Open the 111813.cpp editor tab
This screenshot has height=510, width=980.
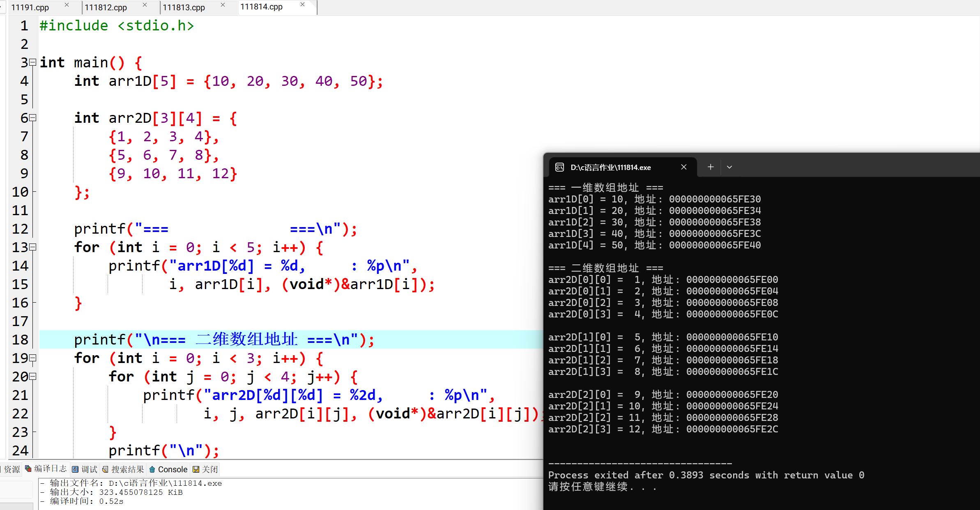point(184,7)
